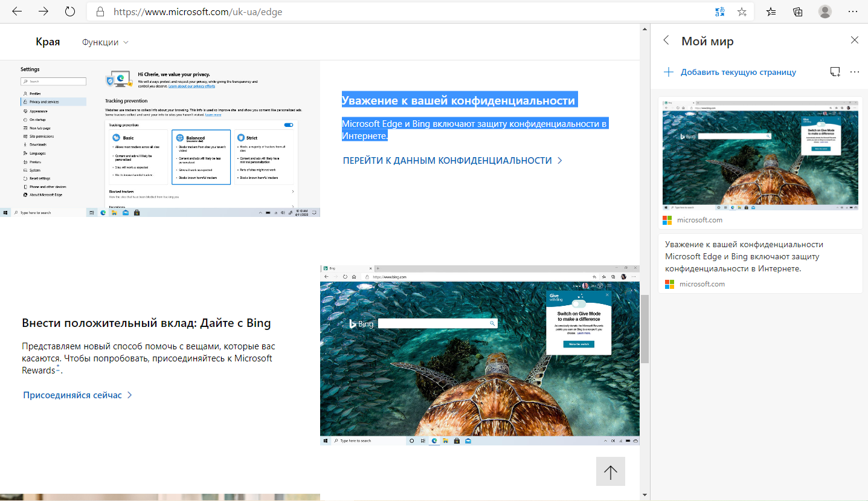Click microsoft.com label under image card
The width and height of the screenshot is (868, 501).
[699, 220]
